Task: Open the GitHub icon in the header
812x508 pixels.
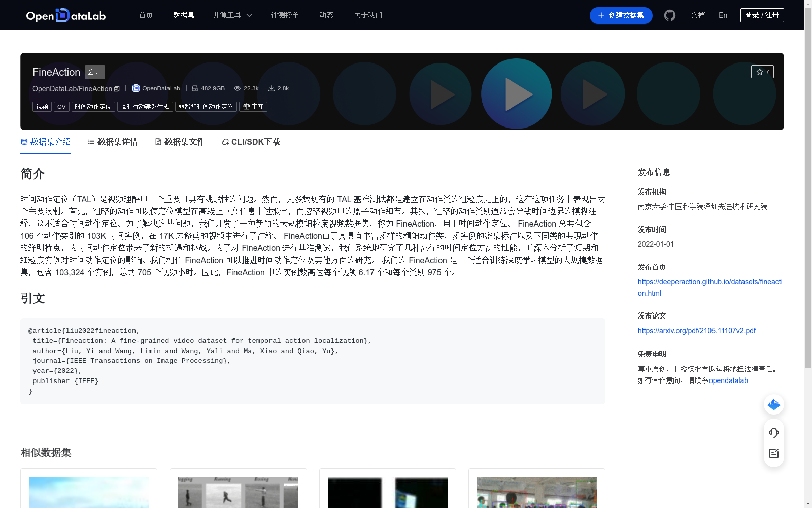Action: [670, 15]
